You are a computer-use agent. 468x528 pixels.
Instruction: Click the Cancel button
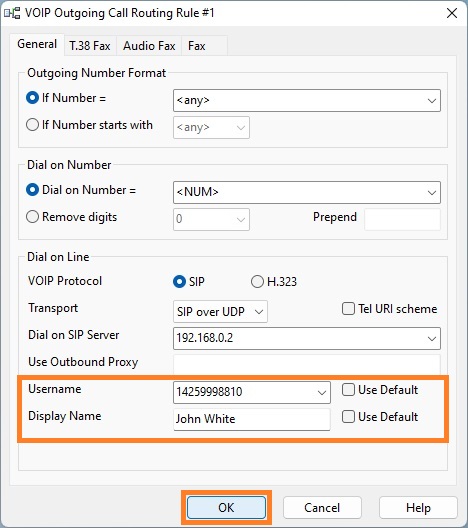[322, 507]
